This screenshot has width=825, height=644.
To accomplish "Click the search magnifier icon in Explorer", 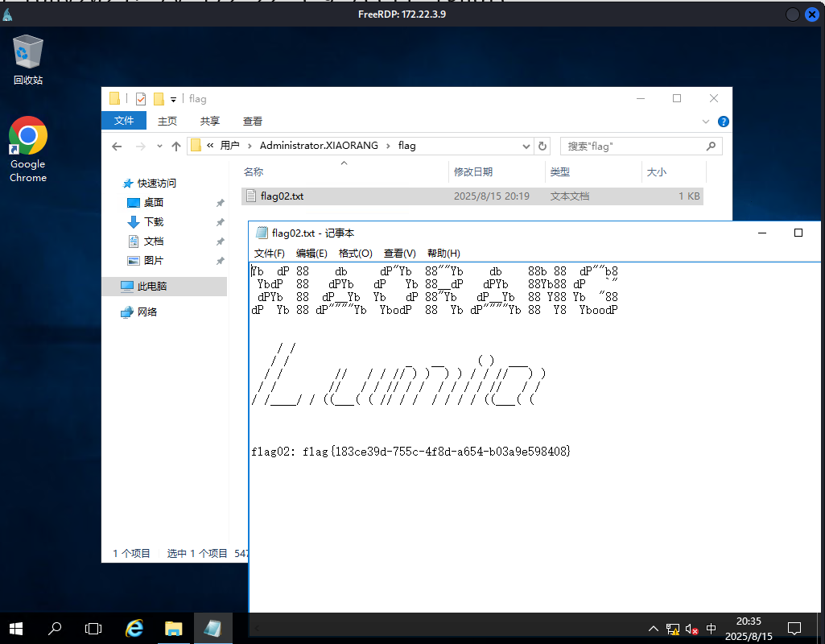I will (711, 147).
